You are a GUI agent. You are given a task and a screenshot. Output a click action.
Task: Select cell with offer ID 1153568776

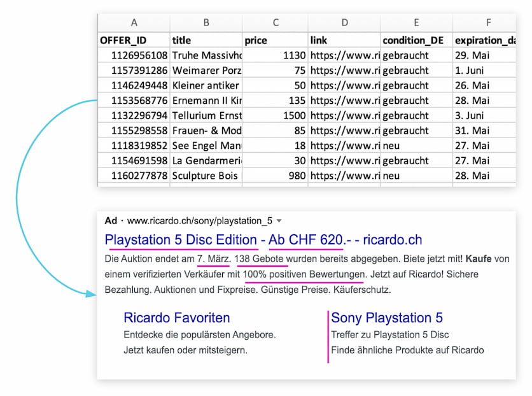point(134,100)
